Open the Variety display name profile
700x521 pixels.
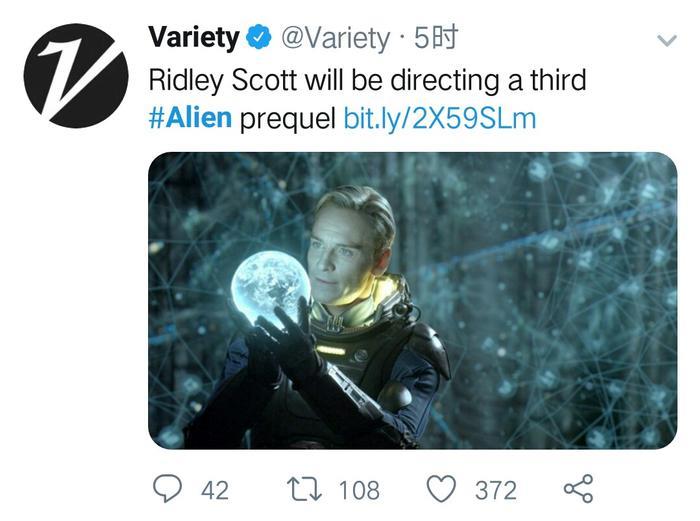click(x=193, y=38)
